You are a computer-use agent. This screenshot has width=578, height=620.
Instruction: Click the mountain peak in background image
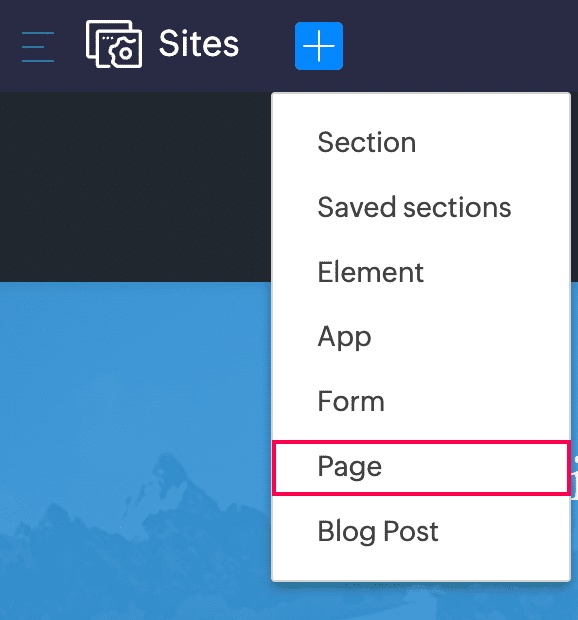coord(164,469)
